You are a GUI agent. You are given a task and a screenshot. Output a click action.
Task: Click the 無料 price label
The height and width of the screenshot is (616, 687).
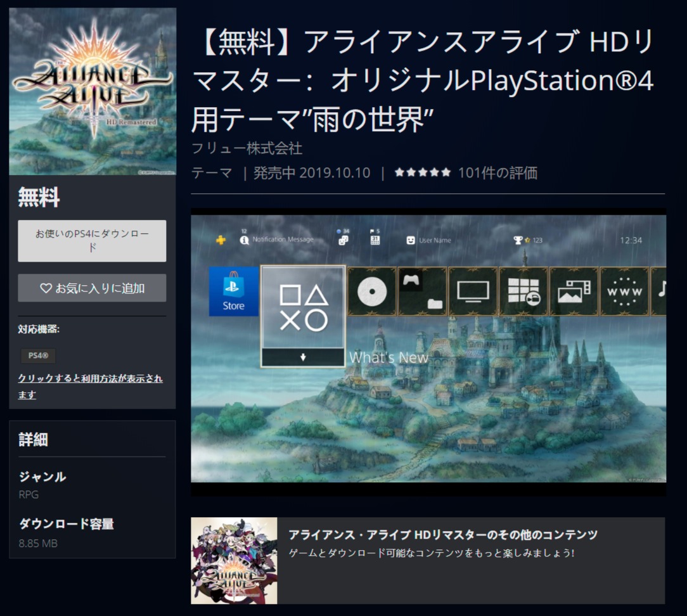39,197
